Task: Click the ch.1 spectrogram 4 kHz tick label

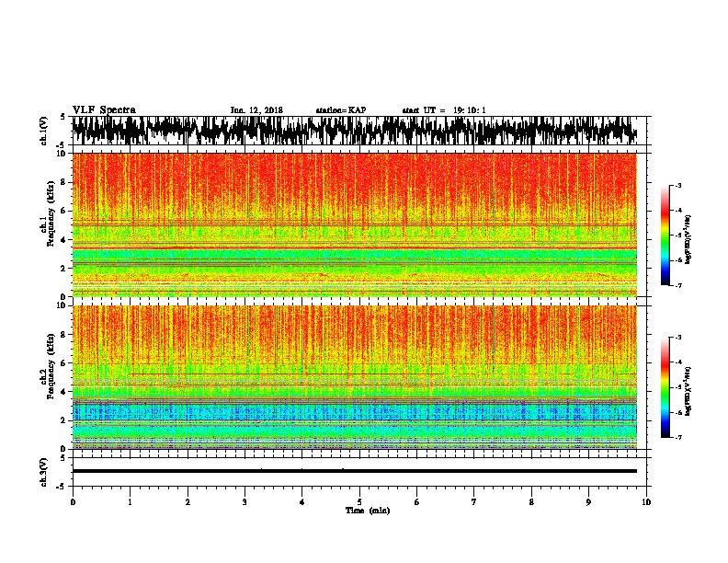Action: pos(64,240)
